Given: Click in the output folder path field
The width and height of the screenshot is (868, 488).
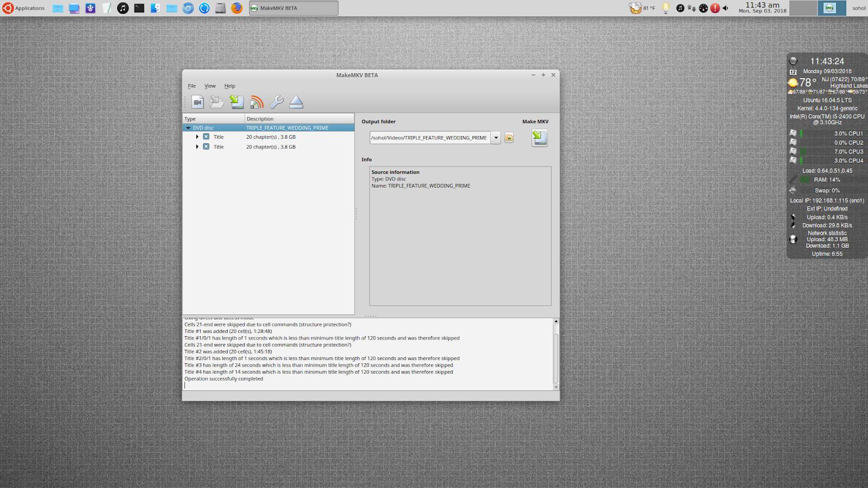Looking at the screenshot, I should tap(430, 138).
